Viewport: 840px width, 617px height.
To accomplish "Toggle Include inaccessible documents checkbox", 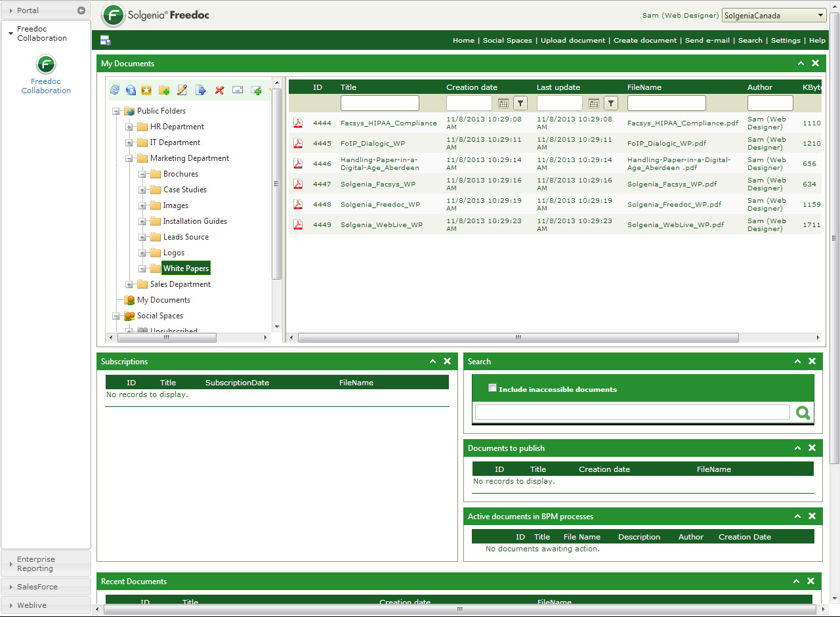I will [x=492, y=388].
